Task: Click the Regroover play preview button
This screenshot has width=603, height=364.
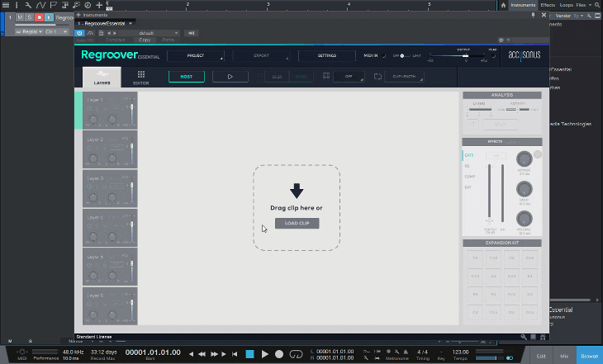Action: (230, 77)
